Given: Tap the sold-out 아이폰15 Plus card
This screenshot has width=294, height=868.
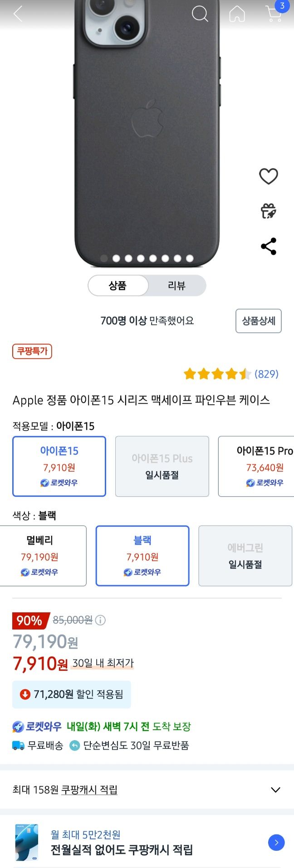Looking at the screenshot, I should [x=162, y=466].
